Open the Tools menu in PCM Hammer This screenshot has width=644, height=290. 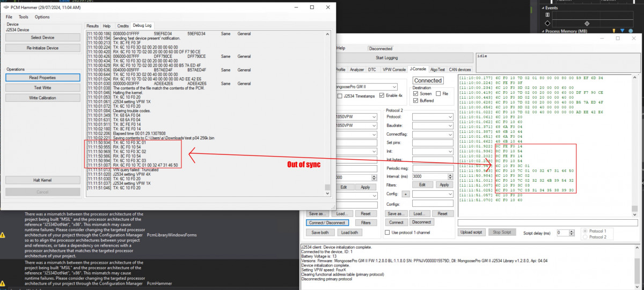point(24,17)
